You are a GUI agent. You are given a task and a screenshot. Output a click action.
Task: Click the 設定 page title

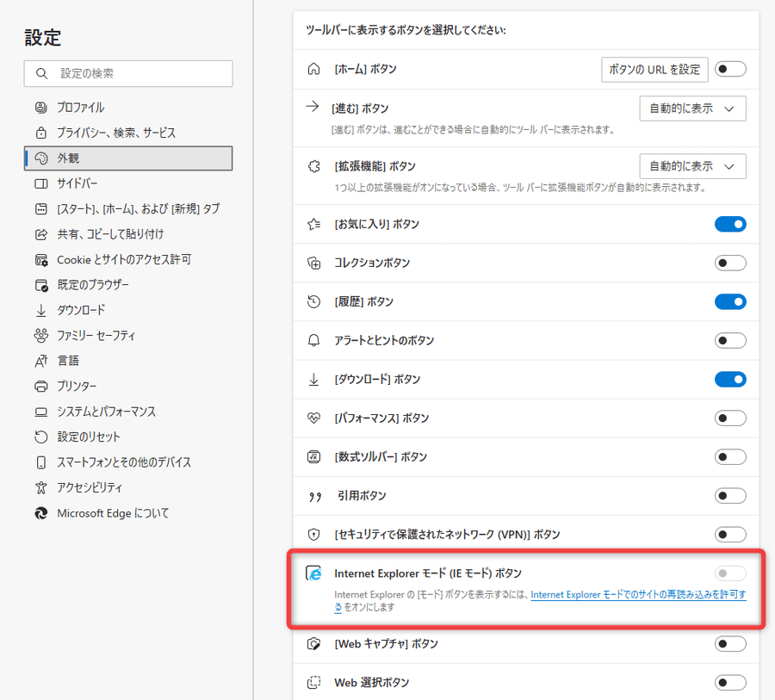(x=43, y=38)
